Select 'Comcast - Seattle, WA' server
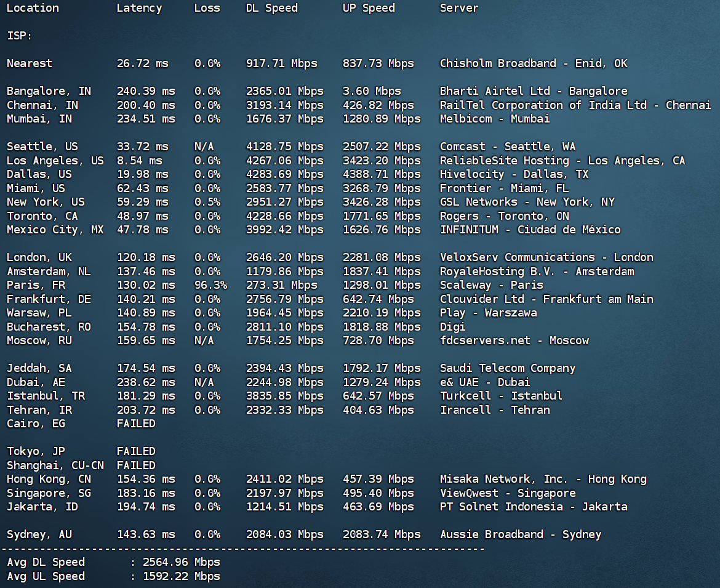 508,147
